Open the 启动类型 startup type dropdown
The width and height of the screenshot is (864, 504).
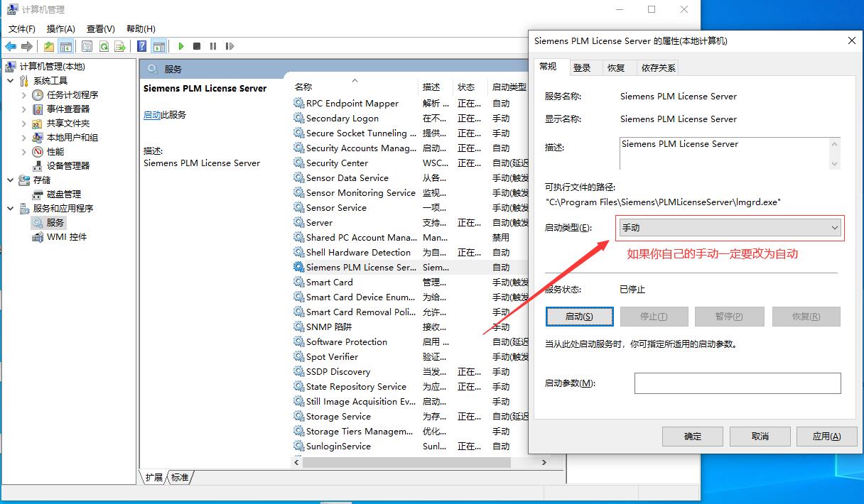[x=730, y=228]
